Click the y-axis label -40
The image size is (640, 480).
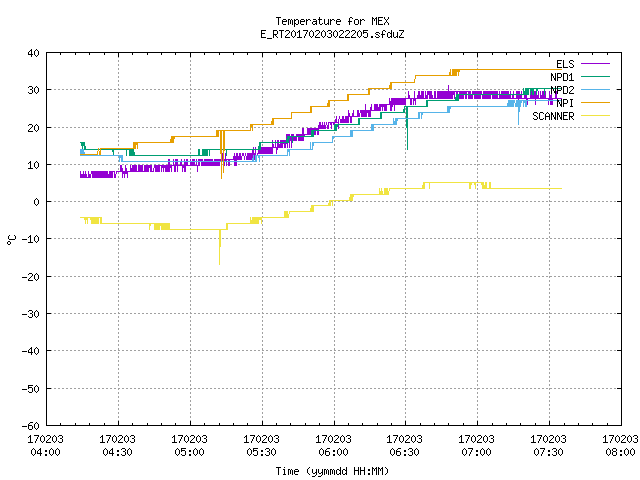[31, 351]
